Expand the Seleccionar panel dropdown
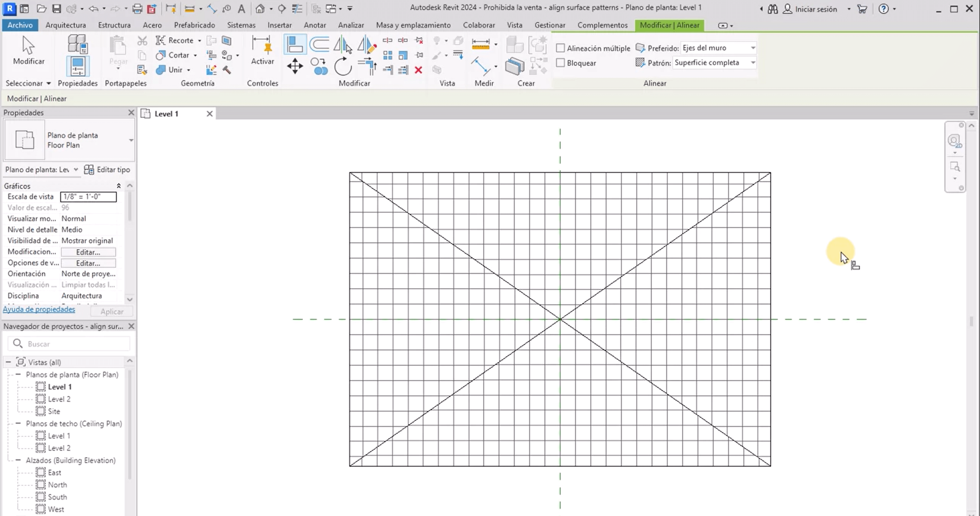Screen dimensions: 980x516 coord(48,83)
